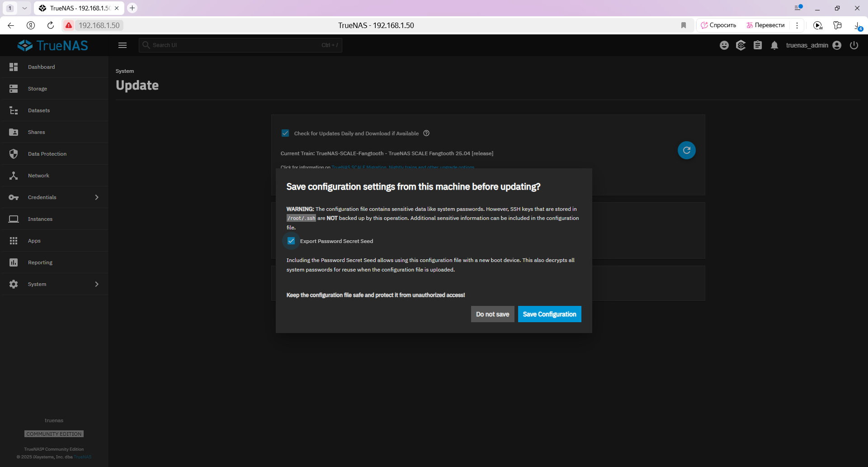
Task: Open a new browser tab
Action: click(132, 8)
